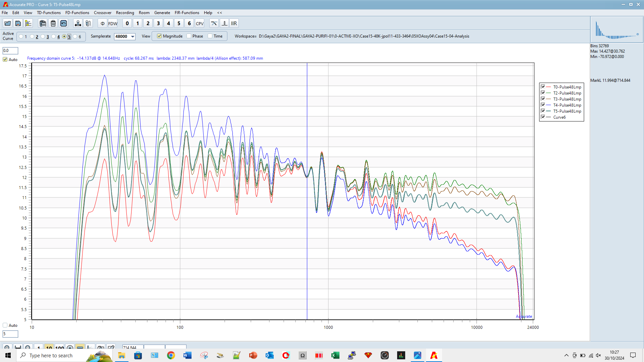Click the Acourate icon in the taskbar

[434, 355]
